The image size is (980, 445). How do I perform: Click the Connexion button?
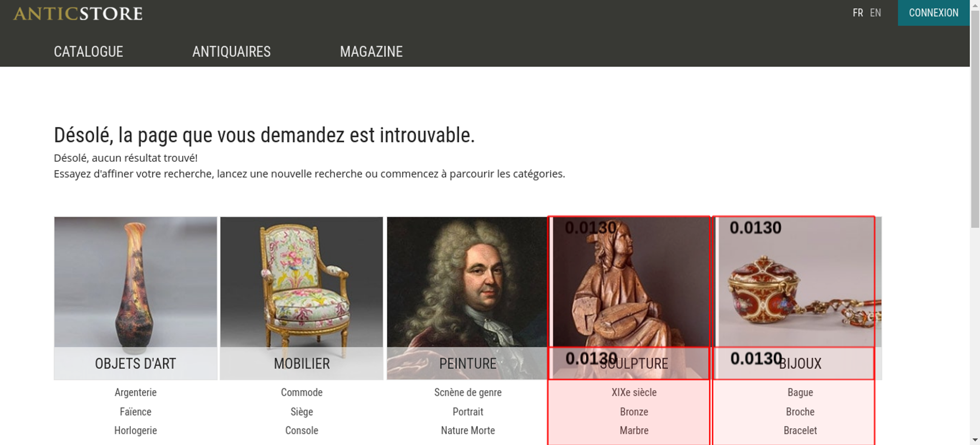pos(933,13)
